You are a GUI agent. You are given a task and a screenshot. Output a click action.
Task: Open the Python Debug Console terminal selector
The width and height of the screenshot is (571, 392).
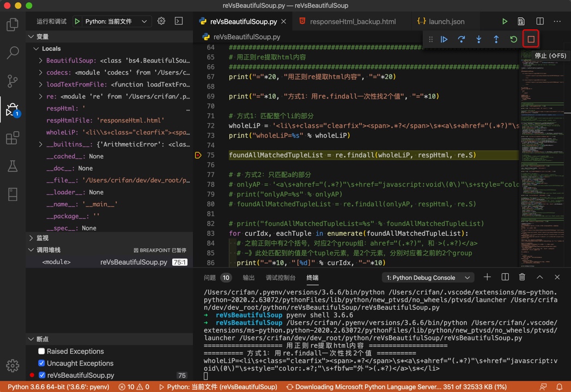pos(428,278)
